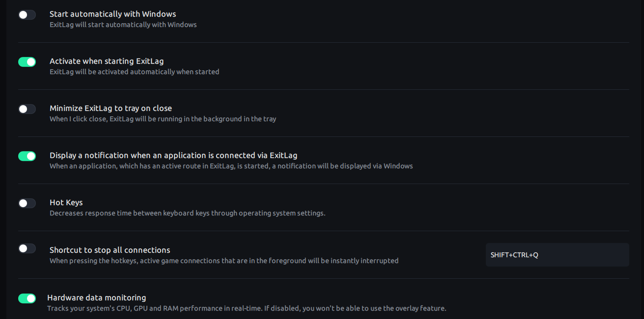Click the "Hot Keys" title text
The width and height of the screenshot is (644, 319).
pyautogui.click(x=66, y=203)
